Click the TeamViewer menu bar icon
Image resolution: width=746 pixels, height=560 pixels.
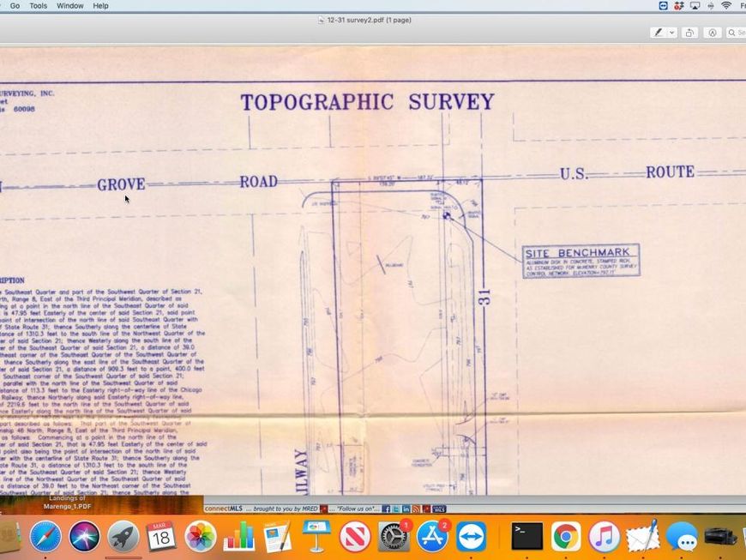[663, 6]
